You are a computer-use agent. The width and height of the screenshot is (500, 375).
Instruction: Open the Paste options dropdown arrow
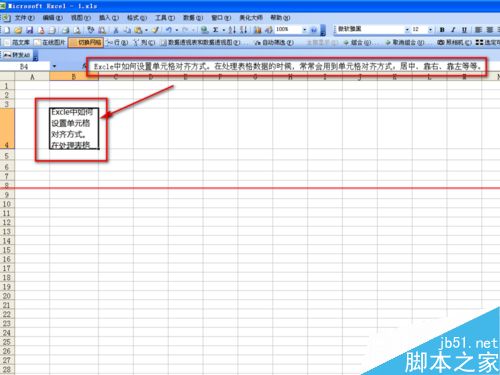pos(146,30)
